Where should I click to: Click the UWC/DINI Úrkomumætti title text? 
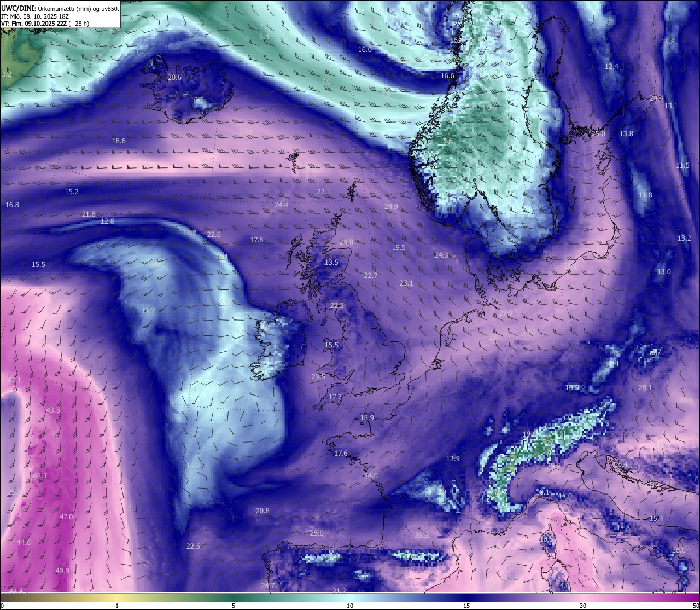60,8
